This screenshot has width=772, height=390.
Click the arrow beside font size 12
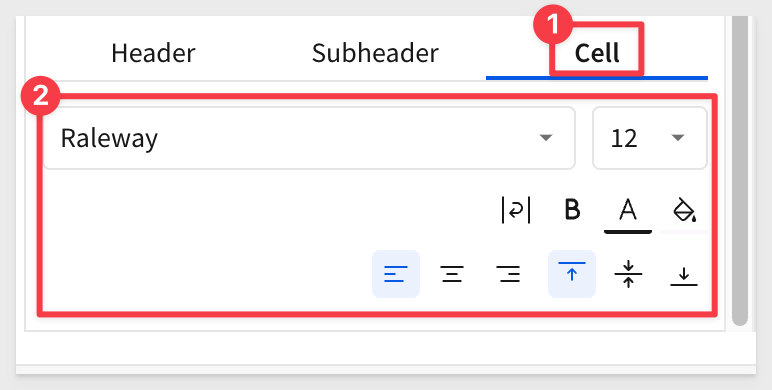(x=678, y=138)
